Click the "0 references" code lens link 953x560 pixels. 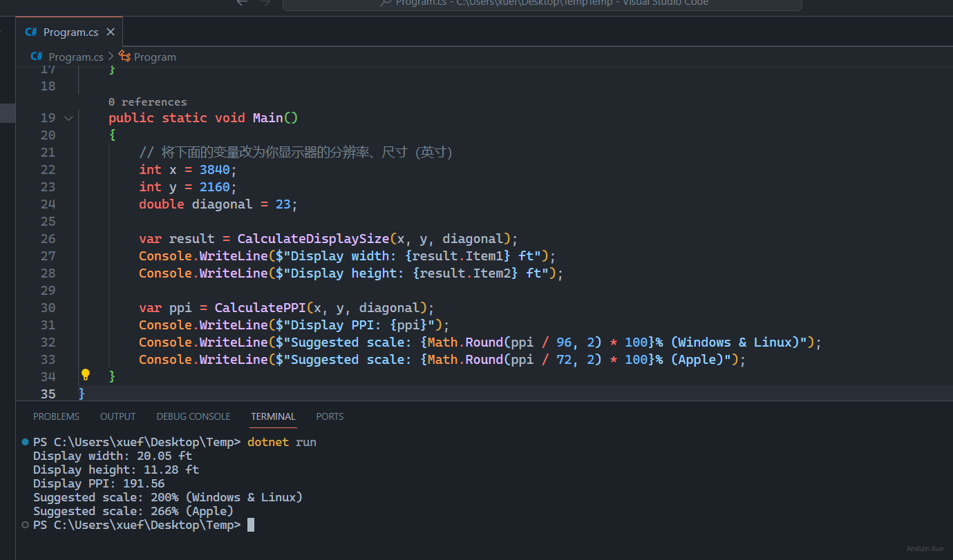[x=147, y=102]
